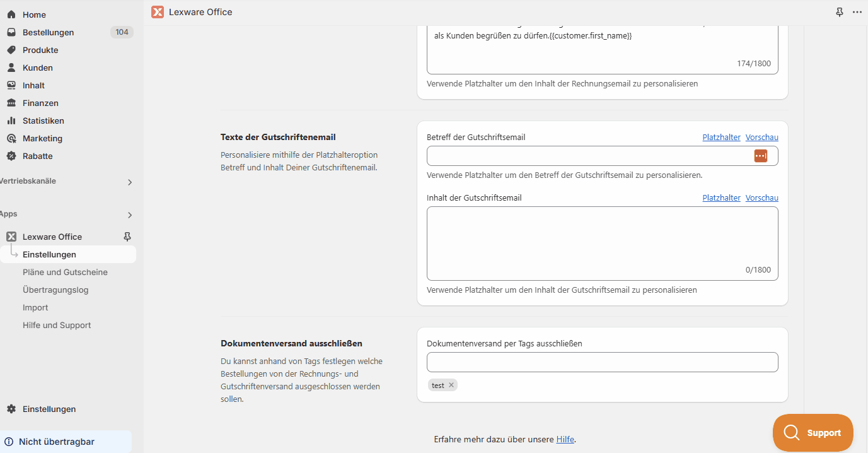The image size is (868, 453).
Task: Click the Statistiken bar chart icon
Action: point(11,121)
